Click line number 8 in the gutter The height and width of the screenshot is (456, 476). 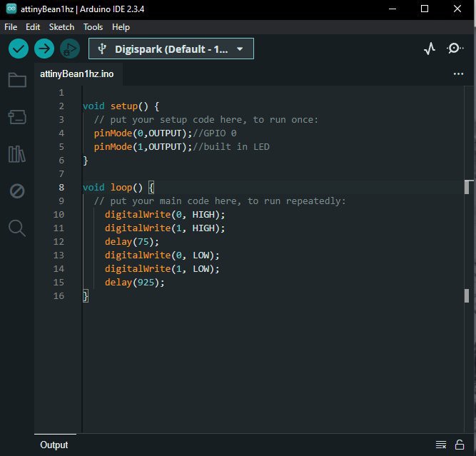61,187
